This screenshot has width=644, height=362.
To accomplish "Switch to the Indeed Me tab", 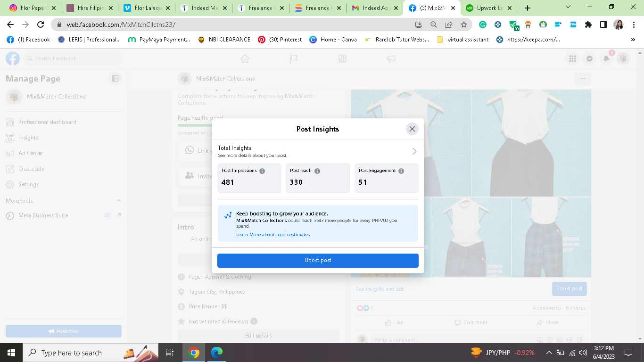I will pyautogui.click(x=204, y=8).
